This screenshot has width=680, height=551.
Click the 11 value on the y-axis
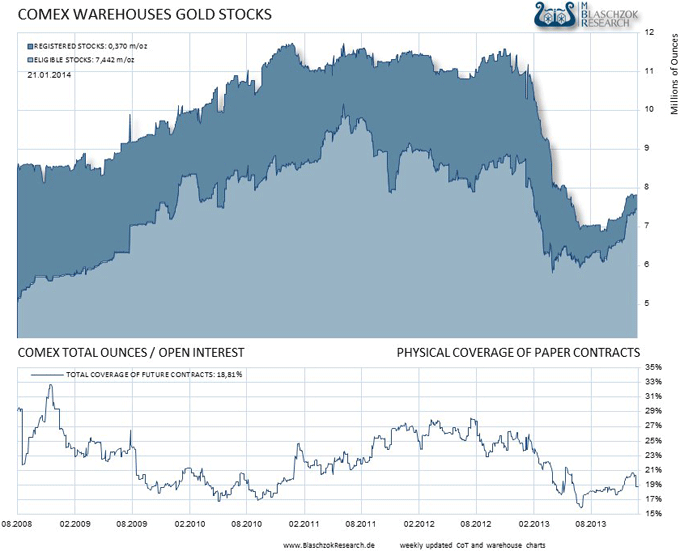(649, 71)
